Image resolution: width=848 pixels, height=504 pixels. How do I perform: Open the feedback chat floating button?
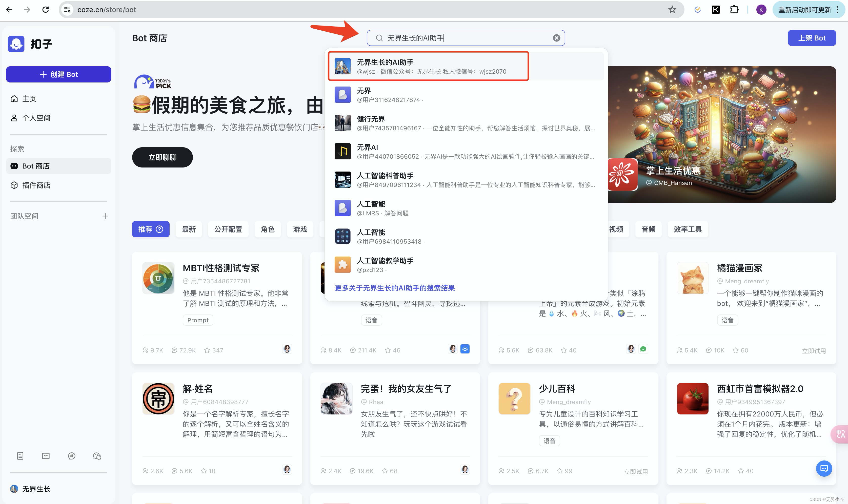tap(824, 468)
